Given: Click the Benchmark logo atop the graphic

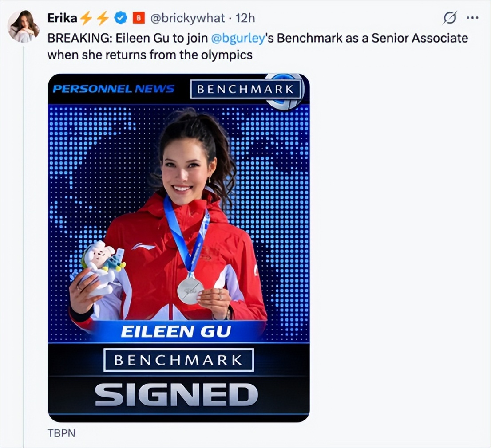Looking at the screenshot, I should (245, 89).
